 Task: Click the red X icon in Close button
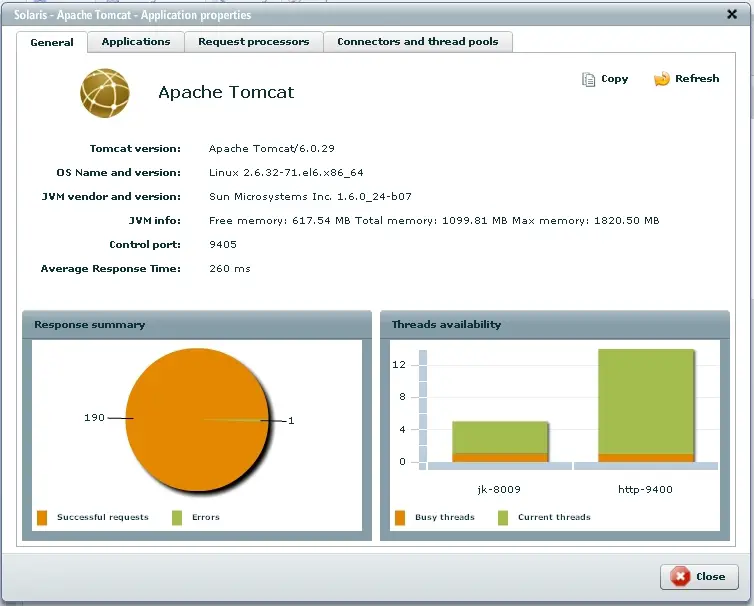[680, 577]
